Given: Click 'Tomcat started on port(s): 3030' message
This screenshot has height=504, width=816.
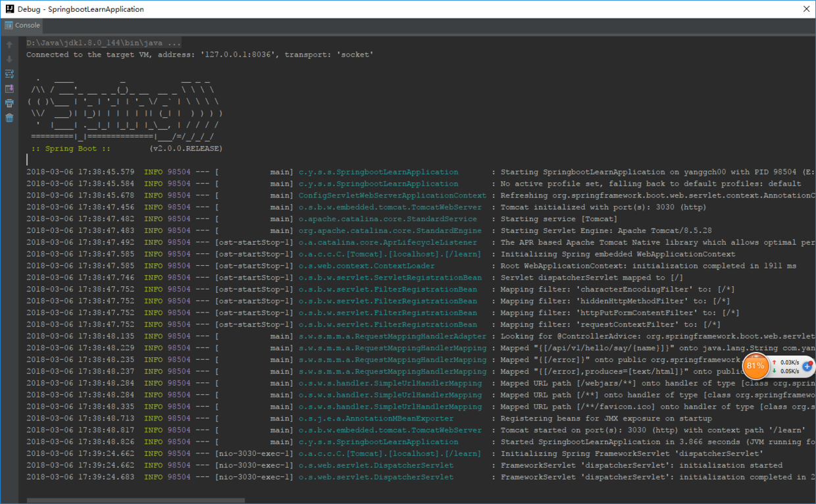Looking at the screenshot, I should (653, 430).
